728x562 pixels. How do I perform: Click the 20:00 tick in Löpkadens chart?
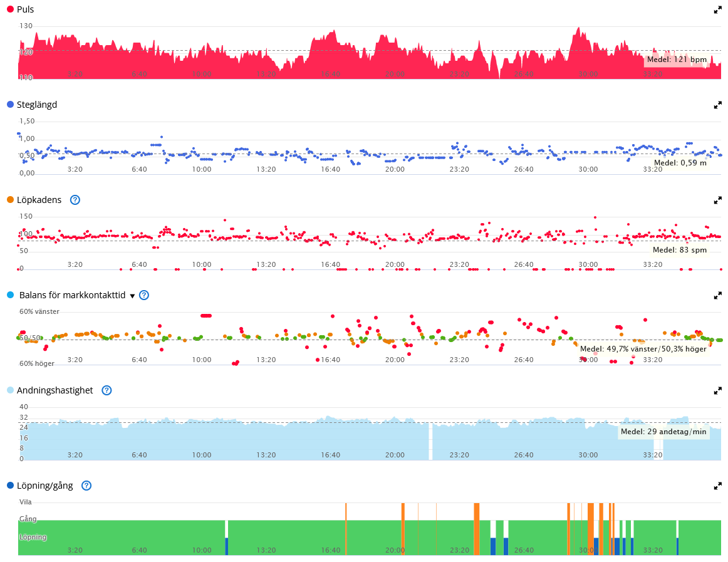(395, 264)
